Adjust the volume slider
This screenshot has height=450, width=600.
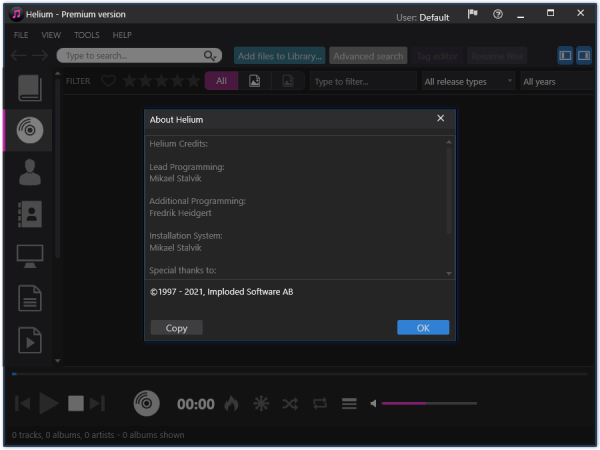429,403
